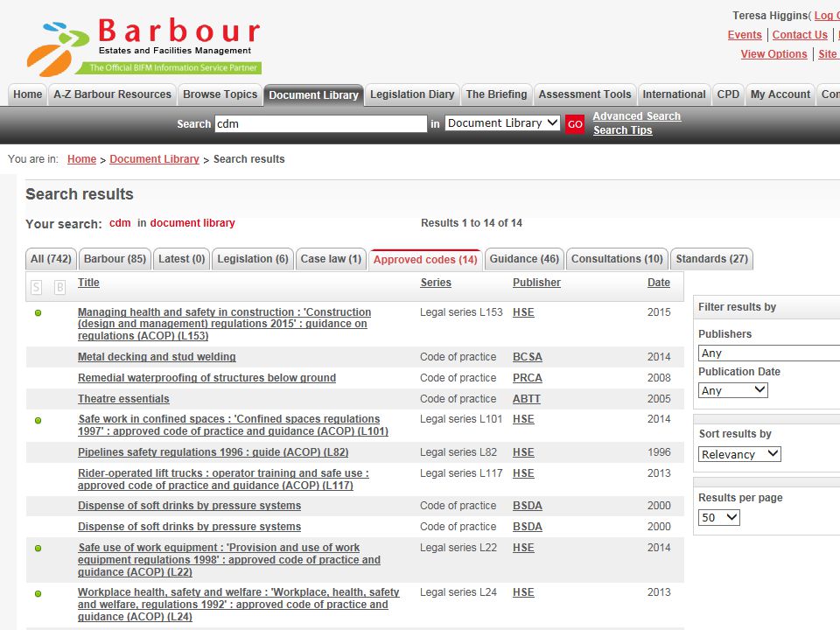840x630 pixels.
Task: Select the Approved codes (14) tab
Action: (x=425, y=260)
